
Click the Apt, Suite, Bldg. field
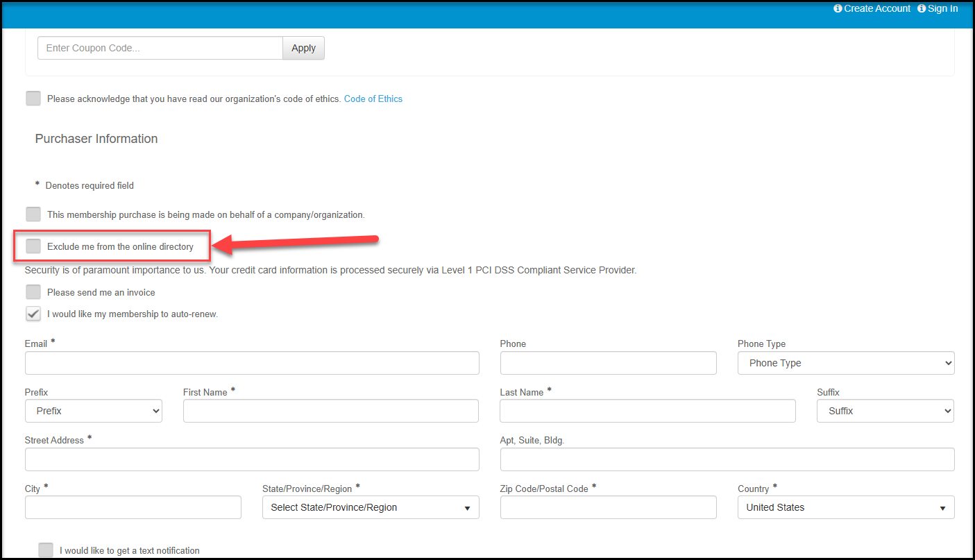[x=727, y=459]
